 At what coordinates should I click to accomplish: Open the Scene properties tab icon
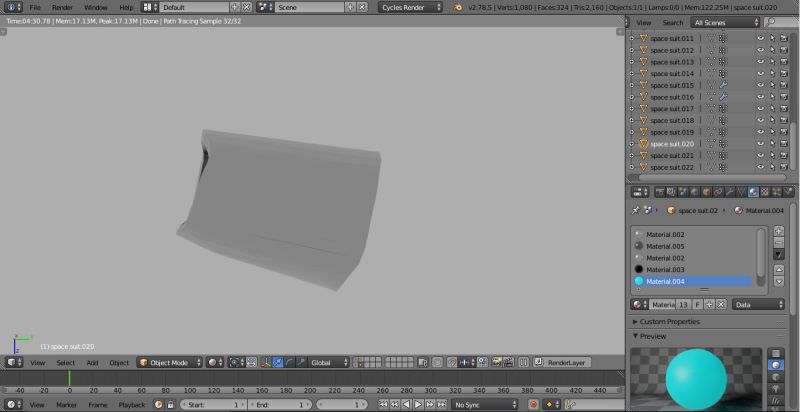click(x=683, y=192)
